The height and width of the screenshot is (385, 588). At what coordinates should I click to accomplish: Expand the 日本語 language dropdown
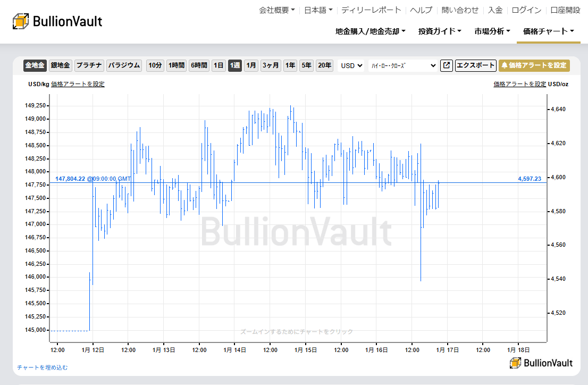point(317,10)
